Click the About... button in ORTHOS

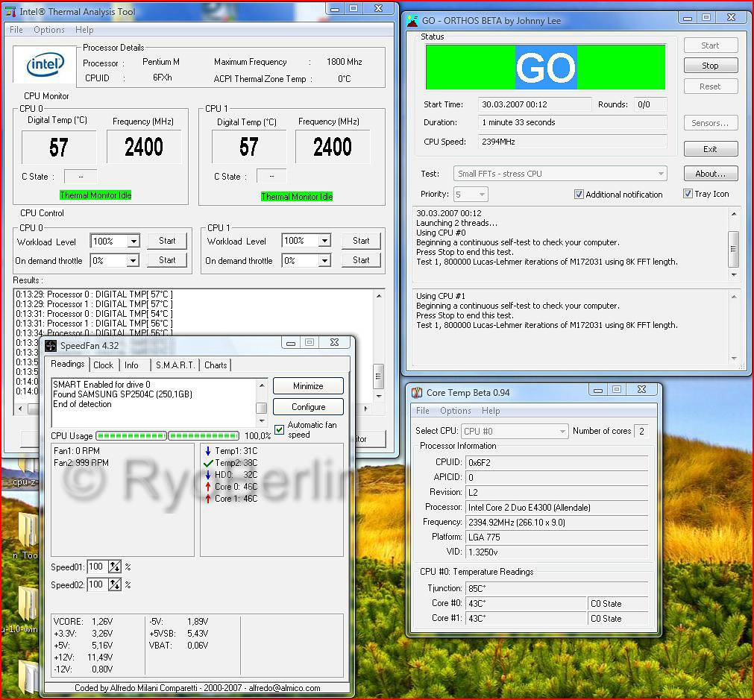tap(711, 174)
